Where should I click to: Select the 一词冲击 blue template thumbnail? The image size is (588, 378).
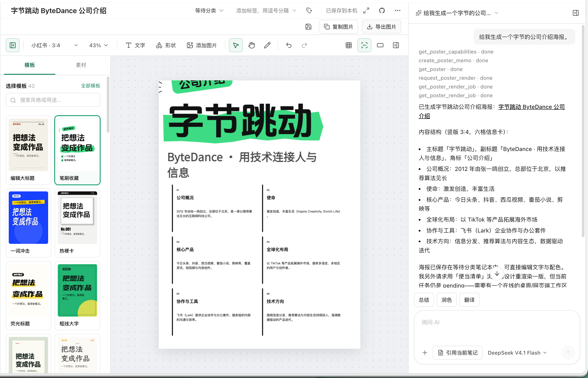(28, 217)
